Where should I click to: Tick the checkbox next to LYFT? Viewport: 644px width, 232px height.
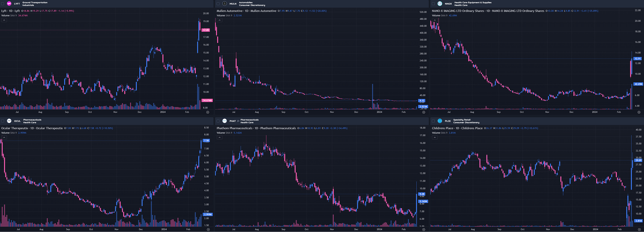click(3, 4)
